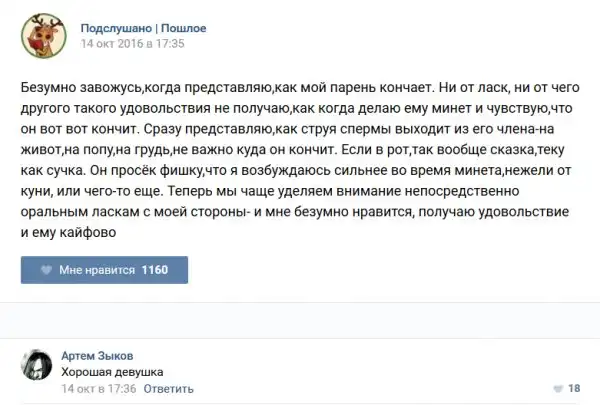
Task: Like the comment with the heart icon
Action: tap(556, 388)
